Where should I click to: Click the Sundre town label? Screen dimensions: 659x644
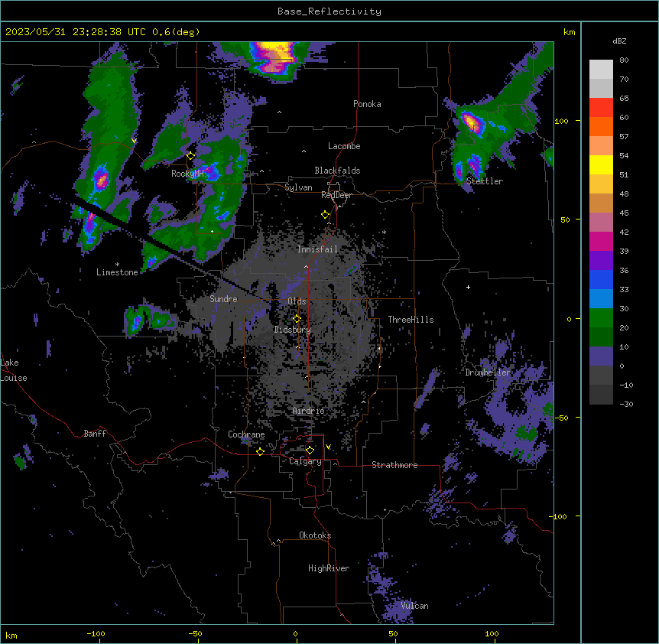tap(223, 299)
